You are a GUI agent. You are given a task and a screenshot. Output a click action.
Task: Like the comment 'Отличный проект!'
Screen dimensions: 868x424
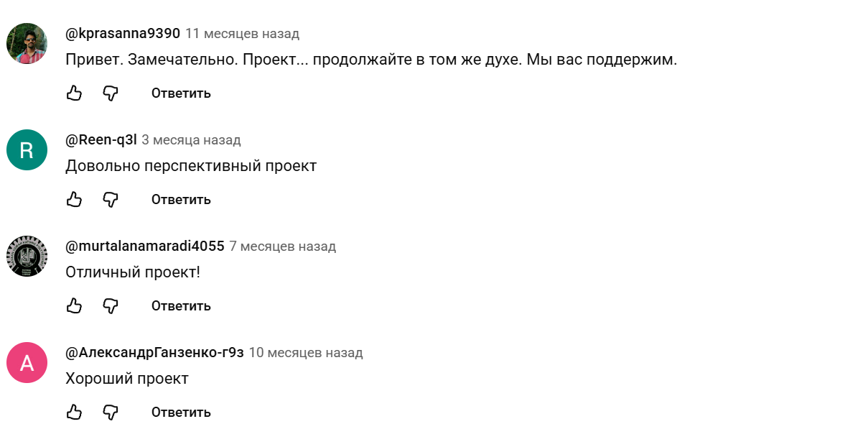point(74,305)
